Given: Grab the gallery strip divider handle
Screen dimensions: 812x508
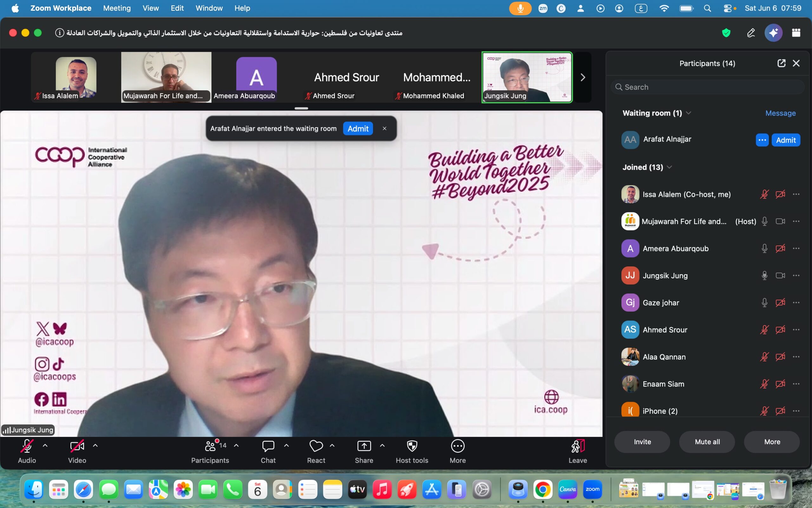Looking at the screenshot, I should pos(301,108).
